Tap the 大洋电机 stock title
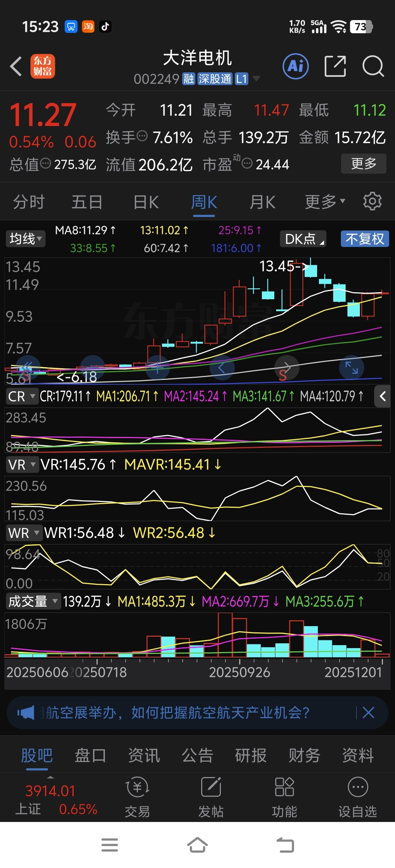395x868 pixels. [197, 58]
